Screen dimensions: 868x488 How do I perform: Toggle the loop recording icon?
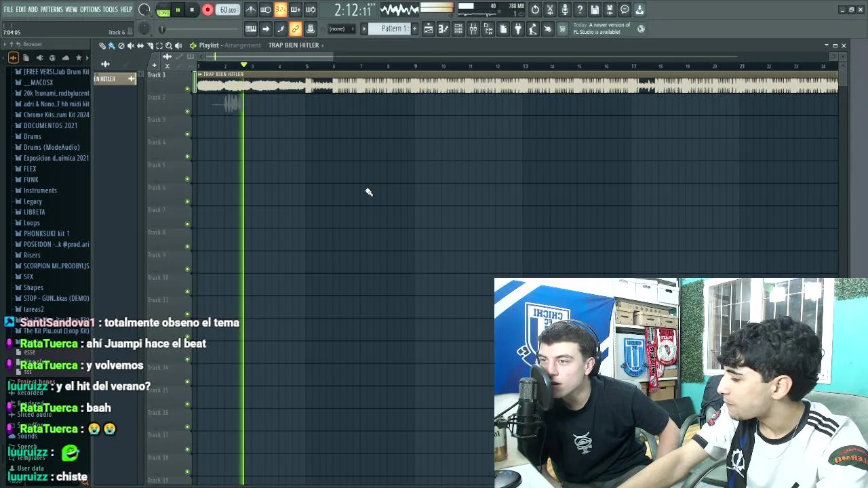click(x=311, y=9)
